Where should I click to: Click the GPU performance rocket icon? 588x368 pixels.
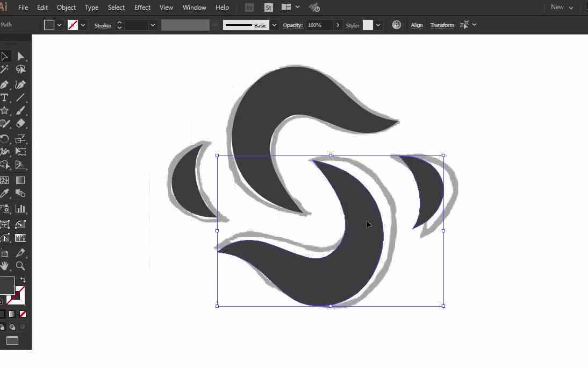point(314,8)
